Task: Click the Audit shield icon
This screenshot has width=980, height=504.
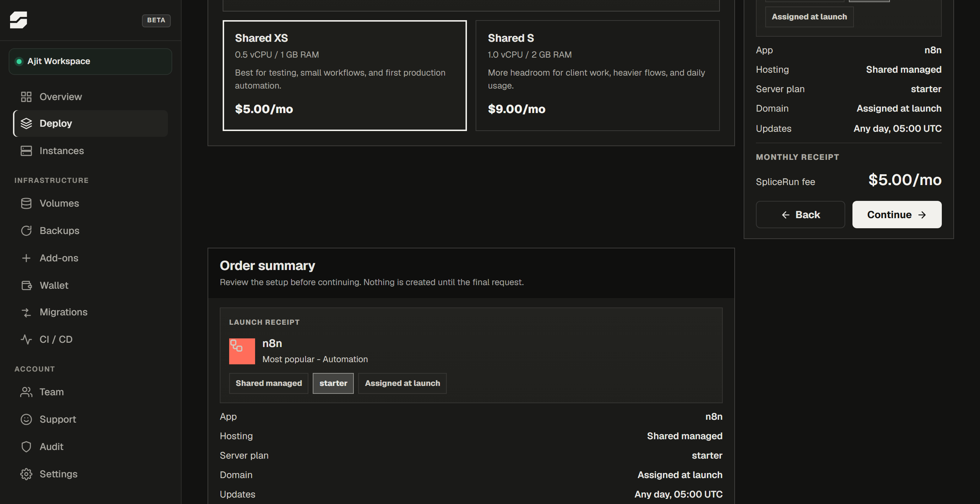Action: [x=26, y=447]
